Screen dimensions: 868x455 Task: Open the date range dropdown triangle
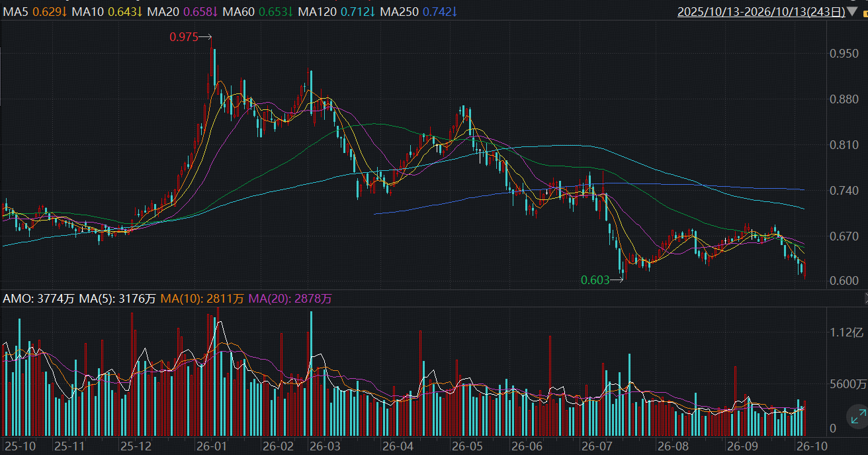[851, 12]
